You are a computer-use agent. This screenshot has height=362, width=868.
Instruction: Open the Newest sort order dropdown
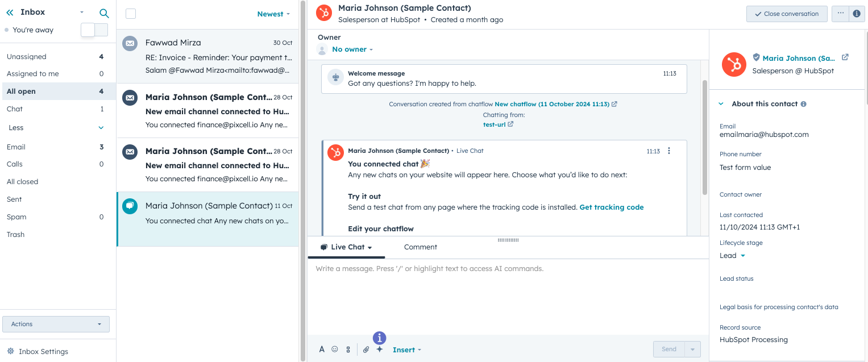[x=273, y=14]
